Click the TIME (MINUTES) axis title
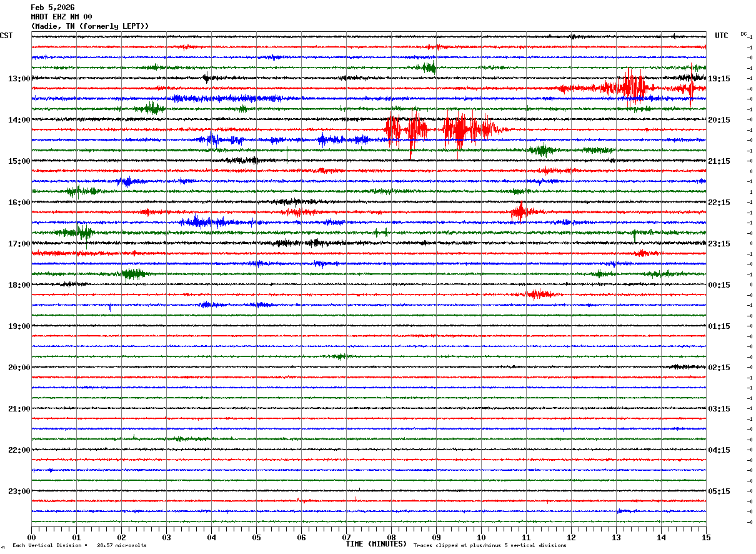This screenshot has width=756, height=554. coord(376,544)
